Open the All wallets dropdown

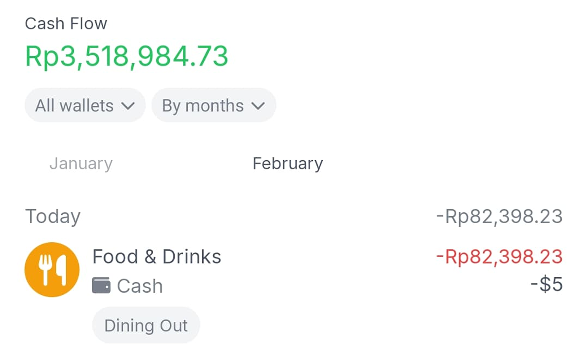(x=85, y=105)
